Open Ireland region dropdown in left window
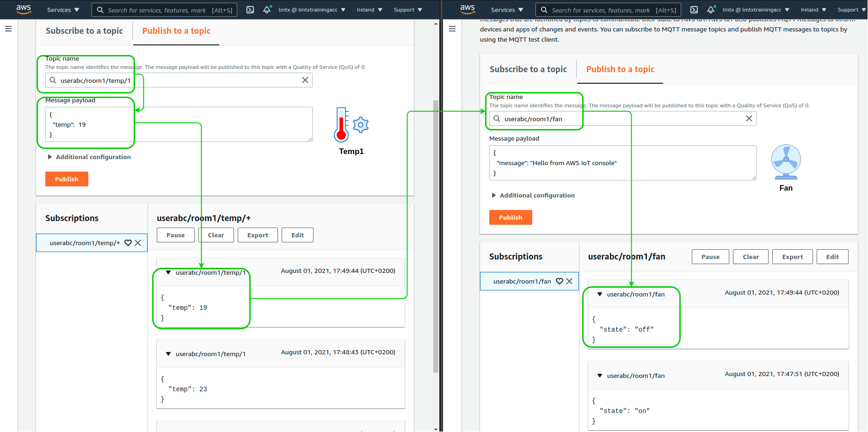The width and height of the screenshot is (868, 432). (369, 10)
